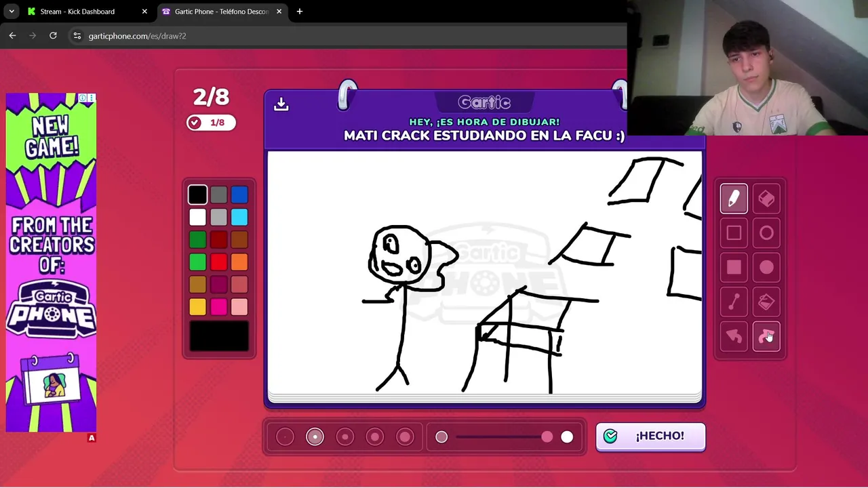
Task: Select the pencil drawing tool
Action: pos(734,199)
